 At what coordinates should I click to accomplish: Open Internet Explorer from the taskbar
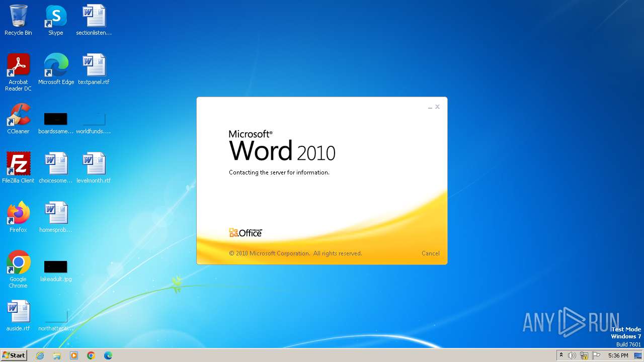pos(40,355)
